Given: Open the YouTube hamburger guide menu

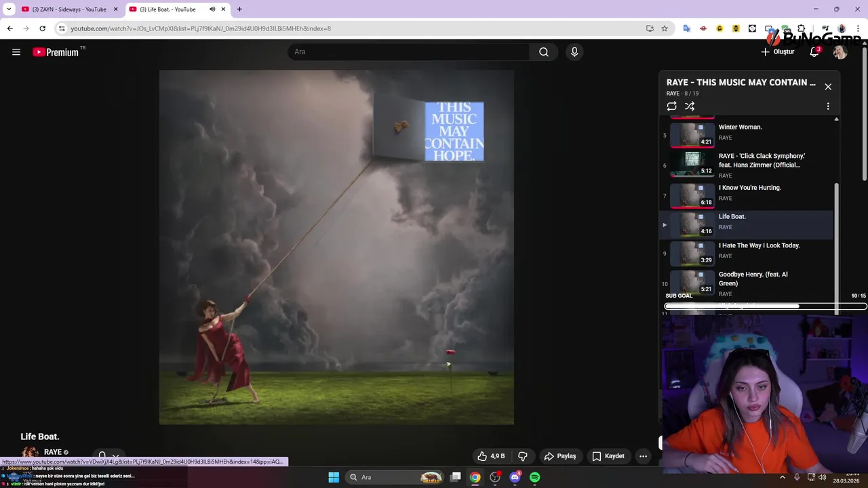Looking at the screenshot, I should [x=16, y=52].
